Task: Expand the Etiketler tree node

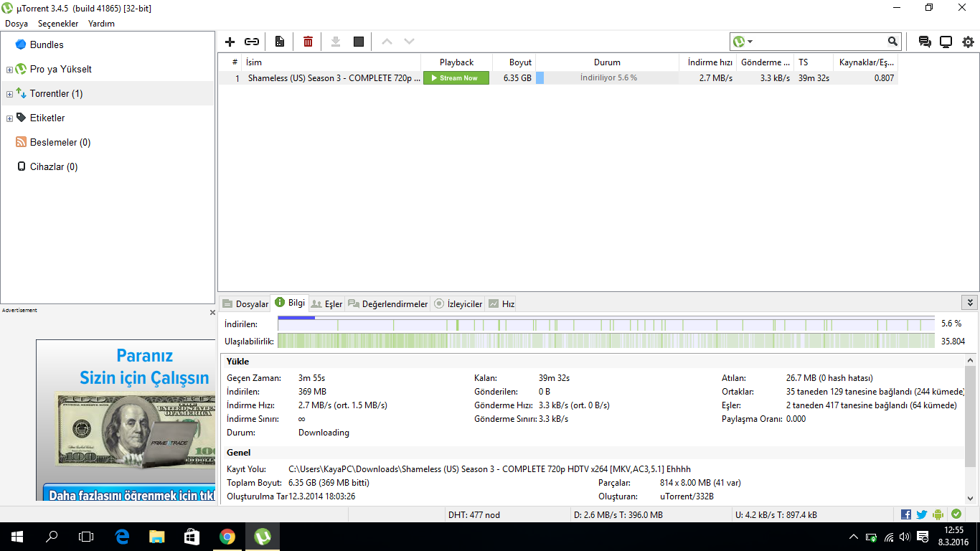Action: [x=9, y=118]
